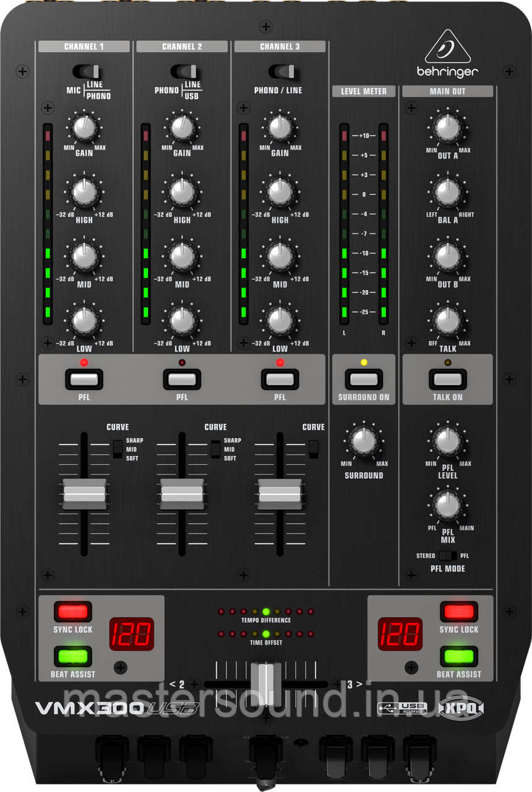
Task: Click the OUT A knob in Main Out
Action: (x=447, y=127)
